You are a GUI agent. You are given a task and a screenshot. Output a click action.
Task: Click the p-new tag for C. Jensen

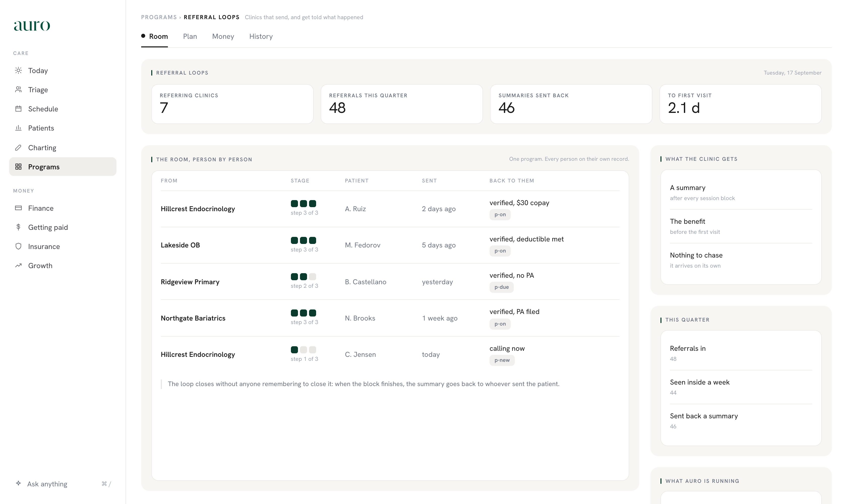click(x=502, y=360)
